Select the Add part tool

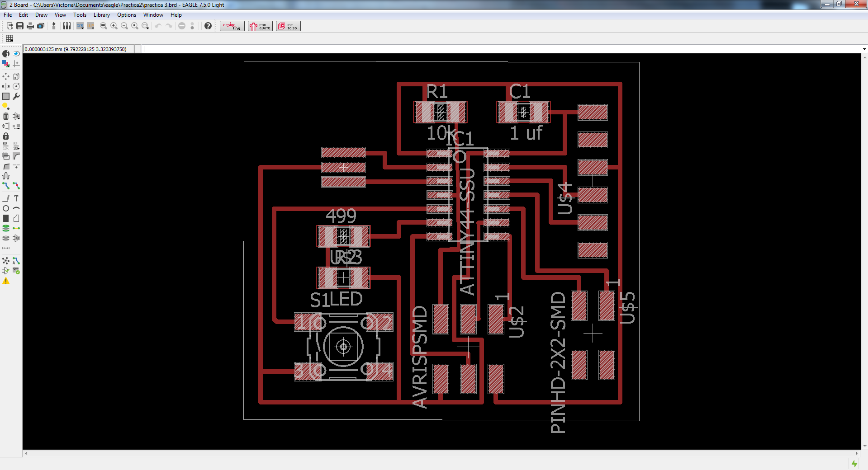coord(16,116)
